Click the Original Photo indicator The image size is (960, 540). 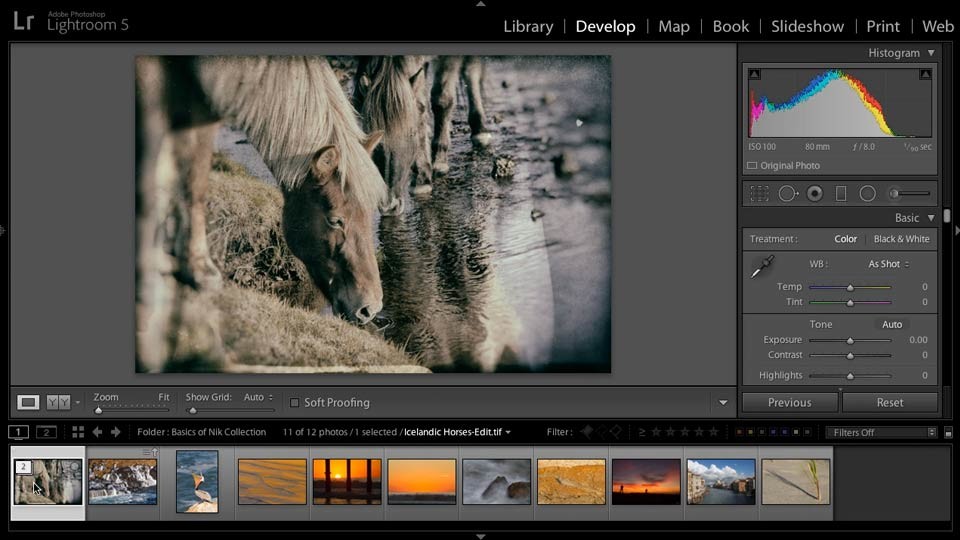tap(783, 165)
